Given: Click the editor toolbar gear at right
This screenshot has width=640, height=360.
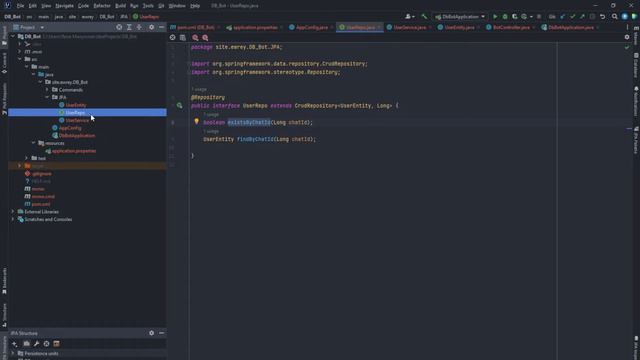Looking at the screenshot, I should pyautogui.click(x=627, y=37).
